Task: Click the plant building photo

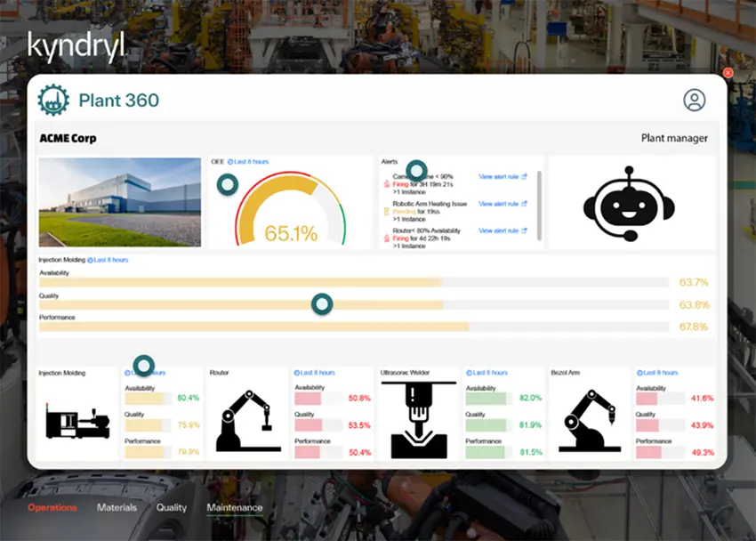Action: click(119, 202)
